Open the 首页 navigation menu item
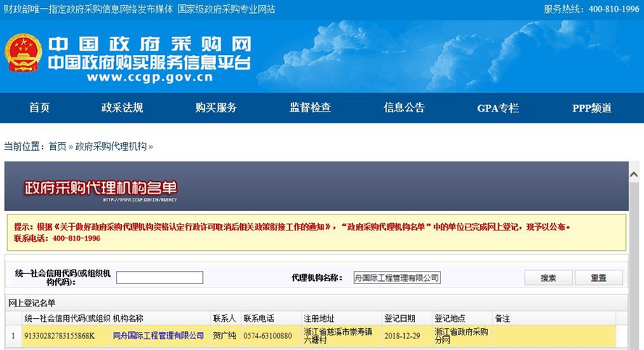The height and width of the screenshot is (350, 644). pos(39,107)
